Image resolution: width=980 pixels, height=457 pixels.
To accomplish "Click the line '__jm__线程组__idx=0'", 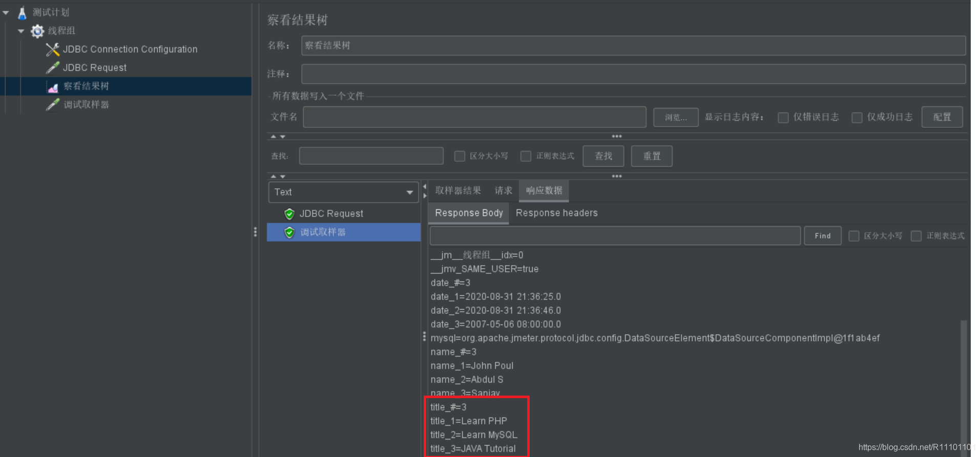I will [x=477, y=255].
